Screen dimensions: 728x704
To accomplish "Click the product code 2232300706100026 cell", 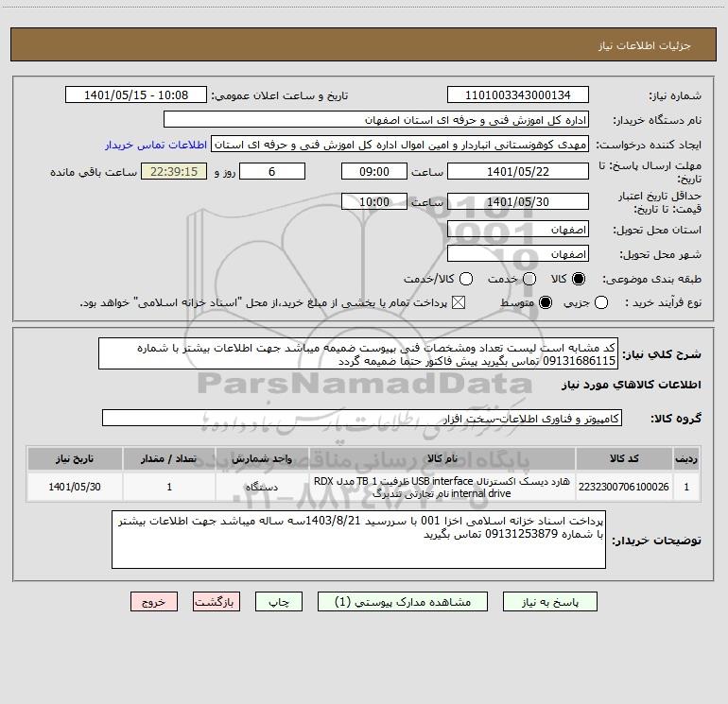I will coord(624,487).
